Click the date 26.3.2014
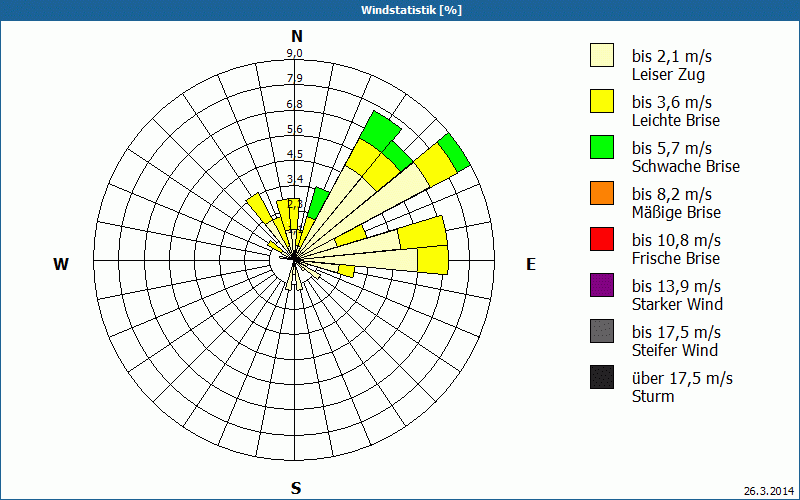Screen dimensions: 800x500 tap(769, 491)
